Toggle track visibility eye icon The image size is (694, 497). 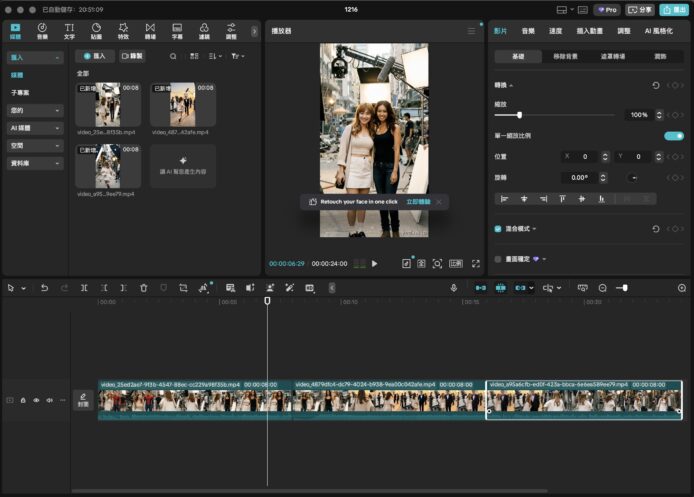36,400
